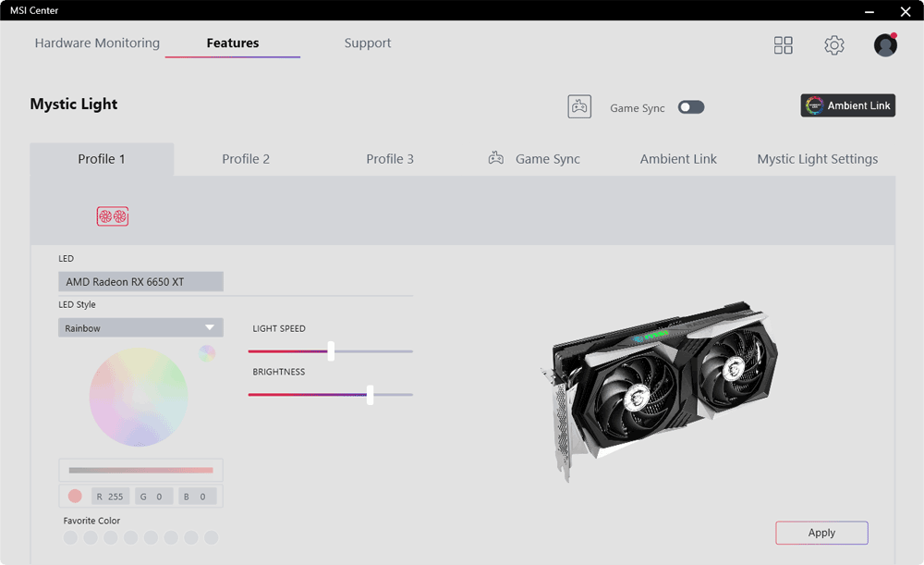Switch to Profile 2 tab
Screen dimensions: 924x565
coord(246,159)
